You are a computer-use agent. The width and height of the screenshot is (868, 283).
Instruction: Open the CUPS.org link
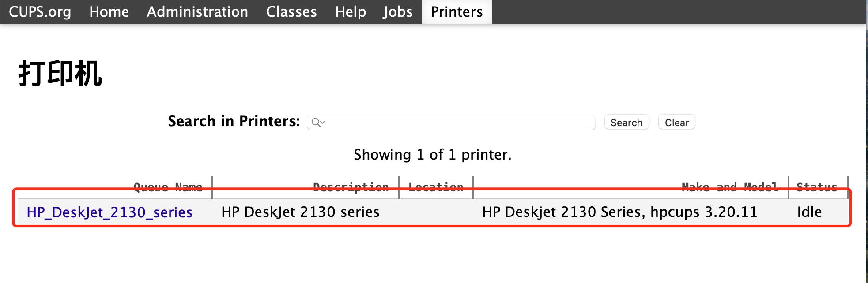40,12
